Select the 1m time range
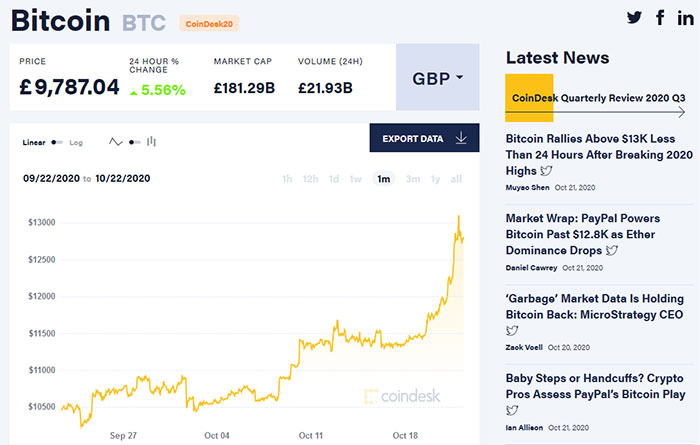 (383, 179)
